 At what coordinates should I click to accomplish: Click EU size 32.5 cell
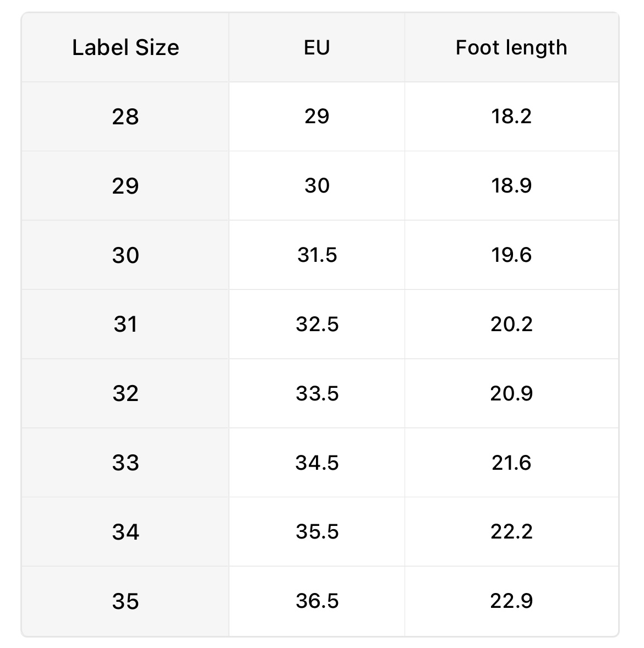pos(316,325)
